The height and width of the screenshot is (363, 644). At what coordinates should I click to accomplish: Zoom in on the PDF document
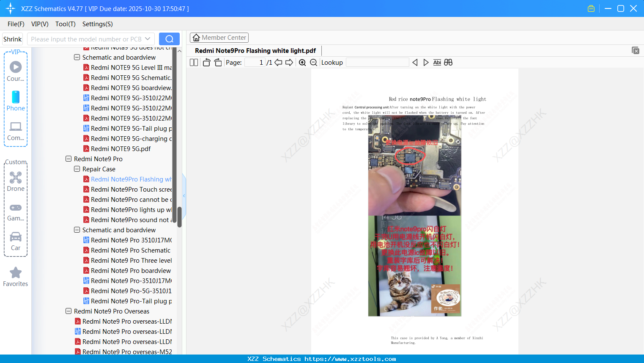(302, 63)
